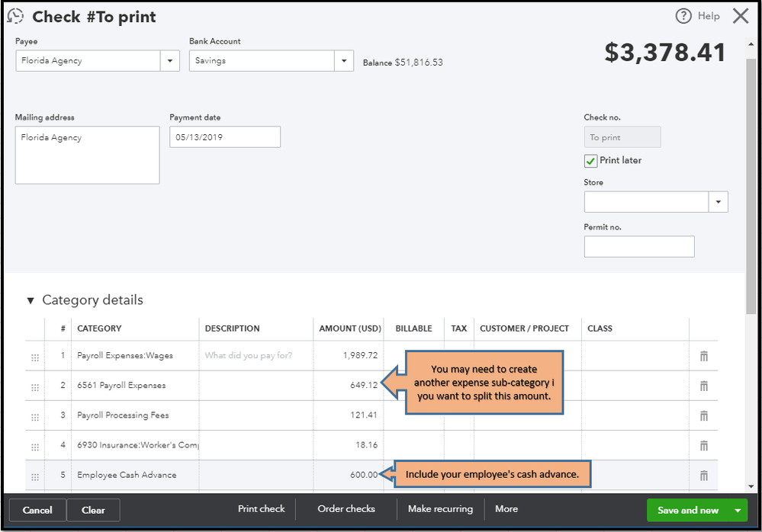Remove the Worker's Comp insurance line
The image size is (762, 532).
click(x=703, y=445)
